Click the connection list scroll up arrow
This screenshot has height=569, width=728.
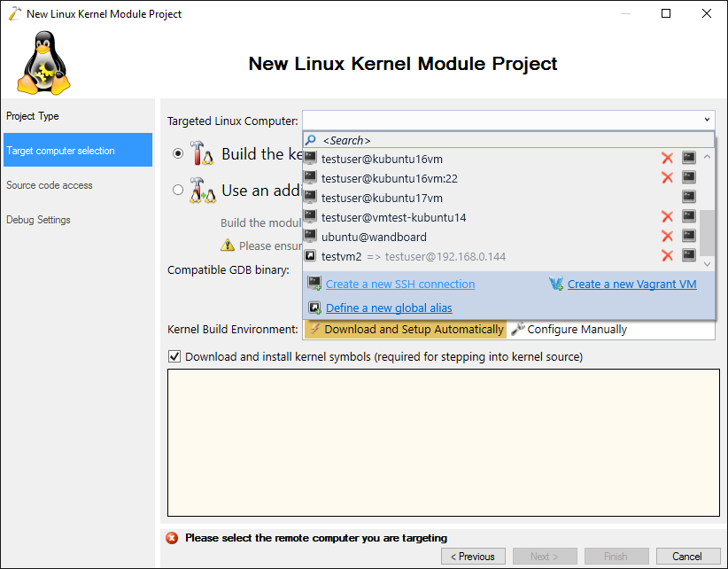click(x=707, y=157)
